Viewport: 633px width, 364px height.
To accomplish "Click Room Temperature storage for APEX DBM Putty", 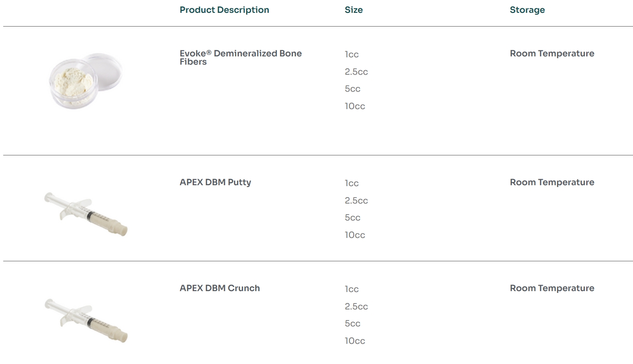I will [552, 182].
